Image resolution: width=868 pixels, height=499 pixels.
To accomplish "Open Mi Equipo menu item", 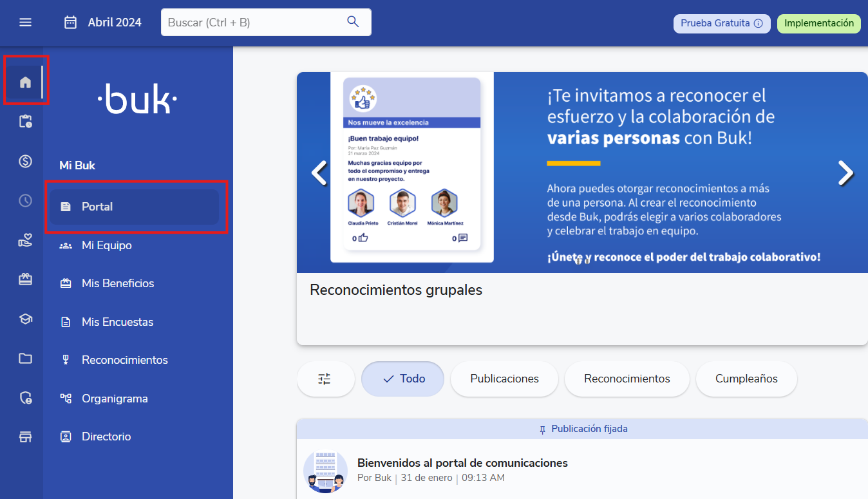I will [106, 245].
